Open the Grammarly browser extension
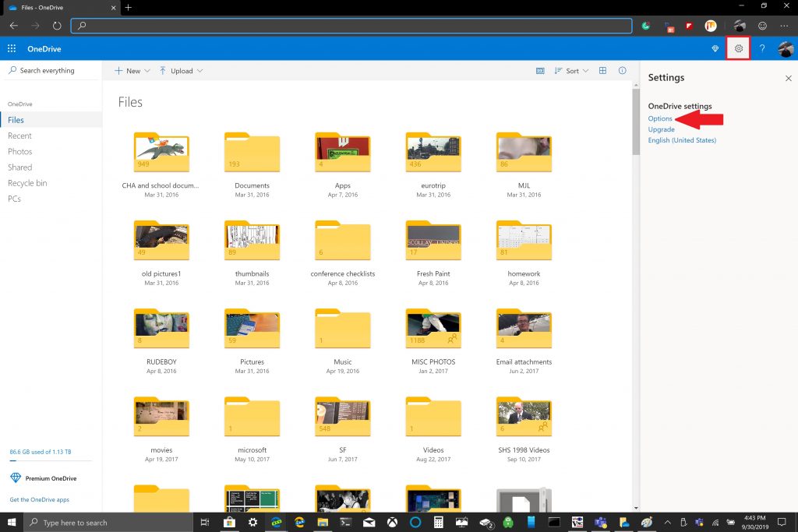This screenshot has height=532, width=798. (646, 26)
